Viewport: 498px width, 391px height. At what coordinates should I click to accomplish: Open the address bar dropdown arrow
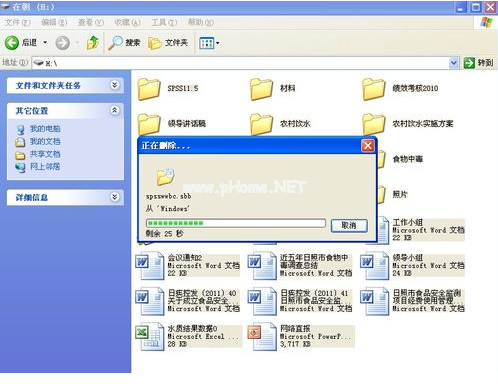[x=454, y=63]
